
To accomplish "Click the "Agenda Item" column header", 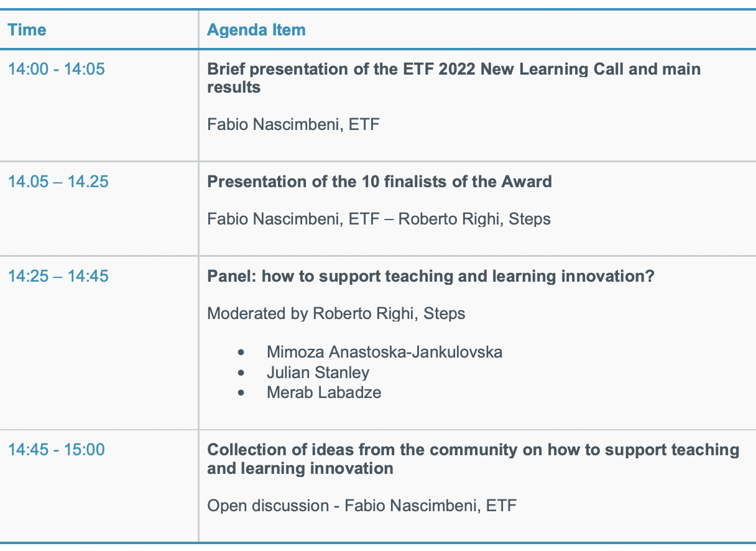I will pos(256,30).
